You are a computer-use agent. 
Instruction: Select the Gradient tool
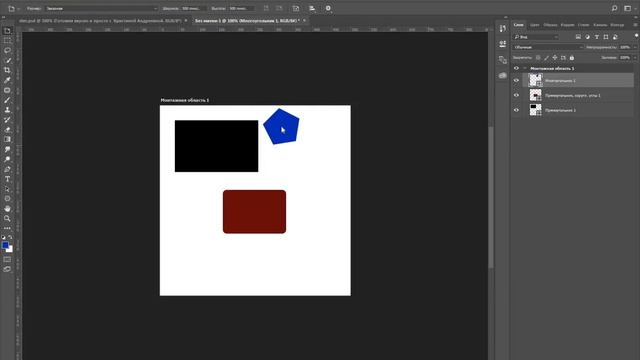click(7, 139)
